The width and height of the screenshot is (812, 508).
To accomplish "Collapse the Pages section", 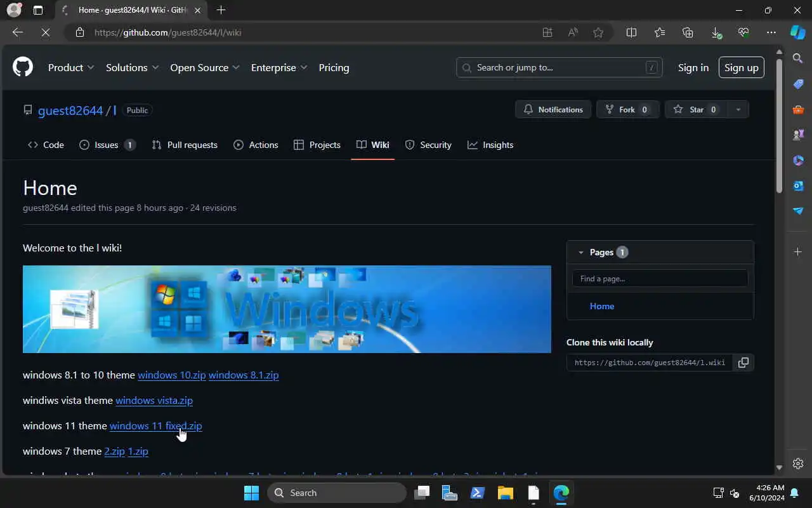I will click(x=580, y=252).
